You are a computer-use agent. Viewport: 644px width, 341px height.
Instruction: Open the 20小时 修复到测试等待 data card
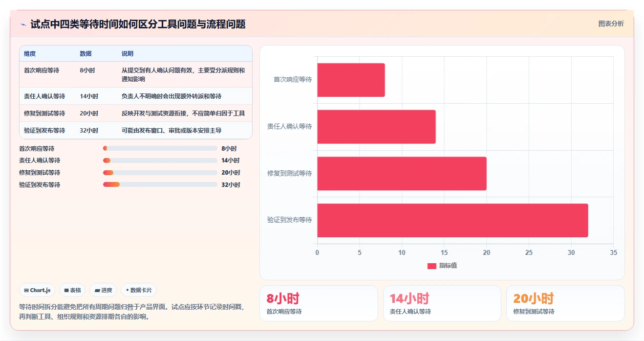coord(565,303)
